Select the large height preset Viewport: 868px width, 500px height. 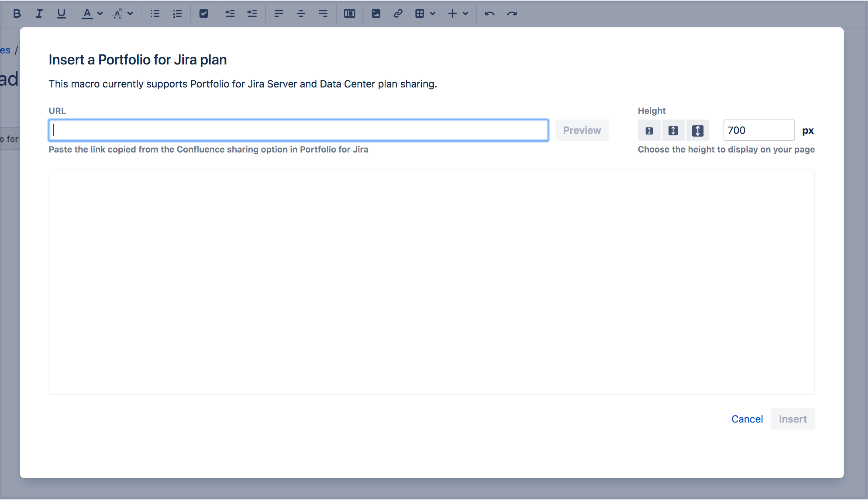point(697,131)
